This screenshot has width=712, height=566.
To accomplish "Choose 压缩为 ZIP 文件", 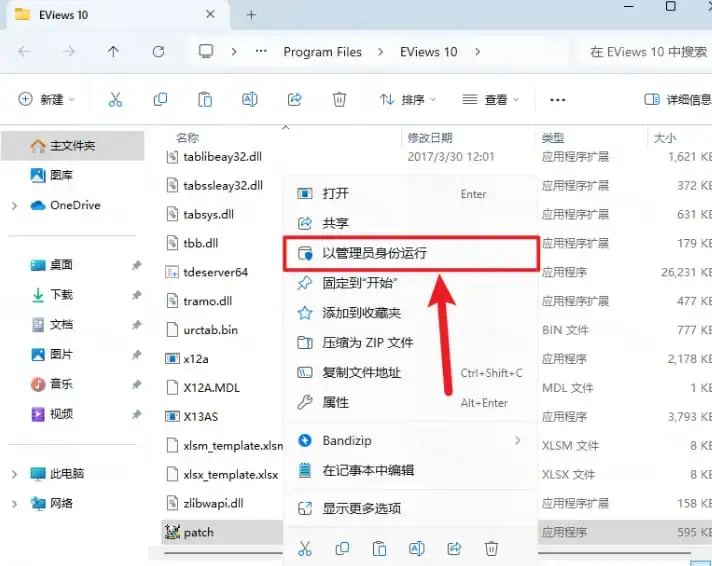I will coord(410,343).
